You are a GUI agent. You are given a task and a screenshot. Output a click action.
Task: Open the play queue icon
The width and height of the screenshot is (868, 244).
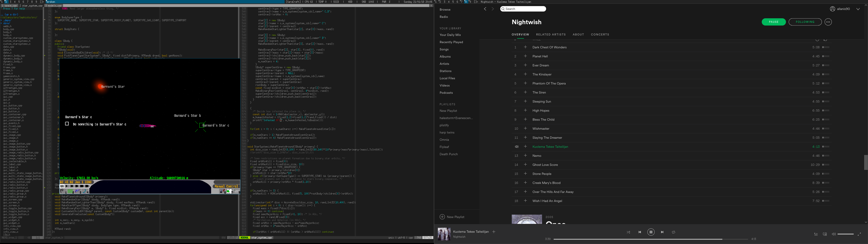tap(816, 234)
